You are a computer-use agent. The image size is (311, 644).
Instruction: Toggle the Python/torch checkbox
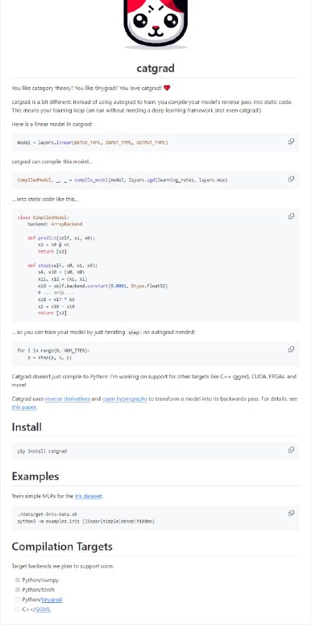tap(18, 590)
